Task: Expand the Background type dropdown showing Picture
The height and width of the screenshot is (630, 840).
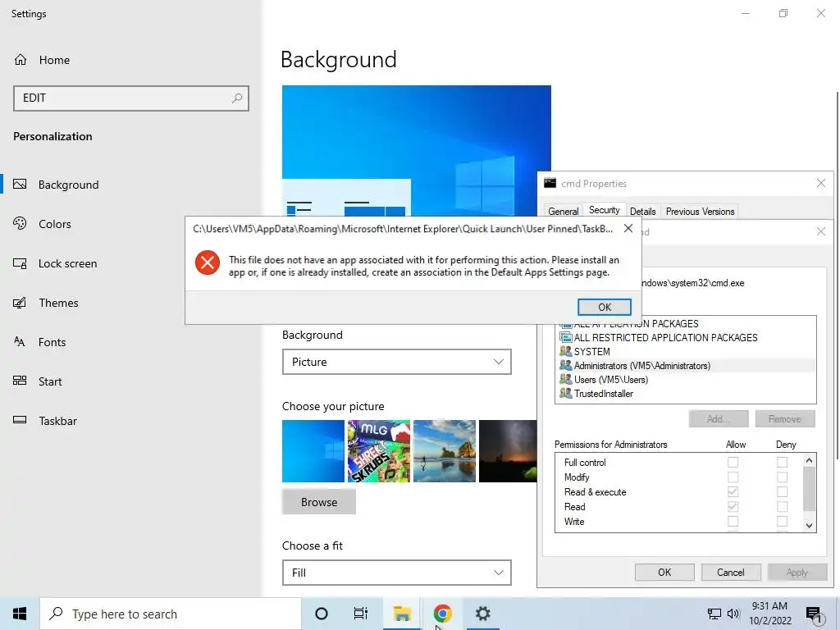Action: [396, 362]
